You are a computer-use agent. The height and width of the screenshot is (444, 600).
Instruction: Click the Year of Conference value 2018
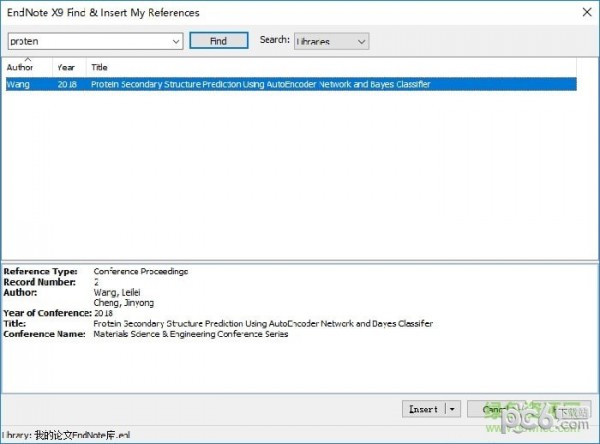pos(103,313)
